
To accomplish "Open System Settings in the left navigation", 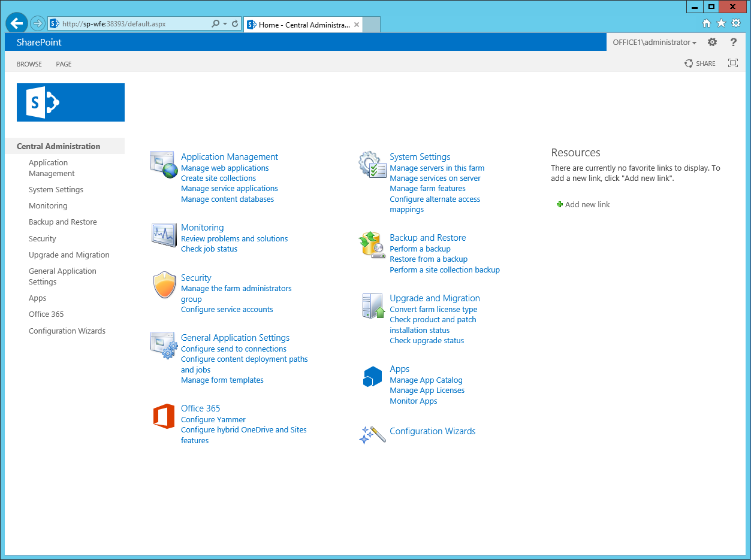I will tap(56, 190).
